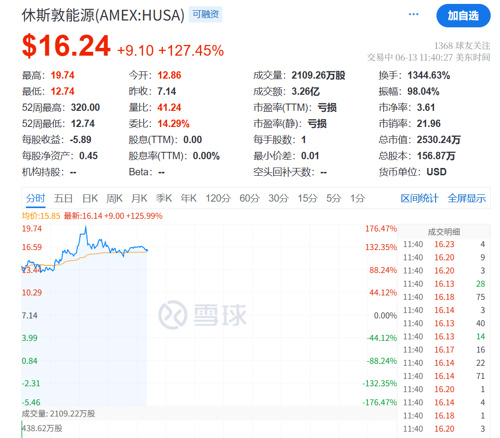Select the 分时 chart tab

(35, 198)
